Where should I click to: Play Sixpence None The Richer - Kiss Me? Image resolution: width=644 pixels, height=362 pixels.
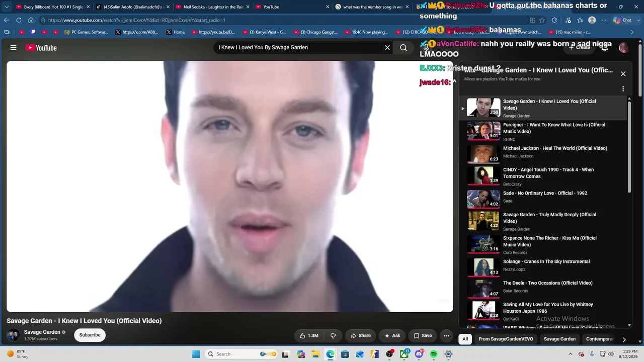(x=543, y=244)
